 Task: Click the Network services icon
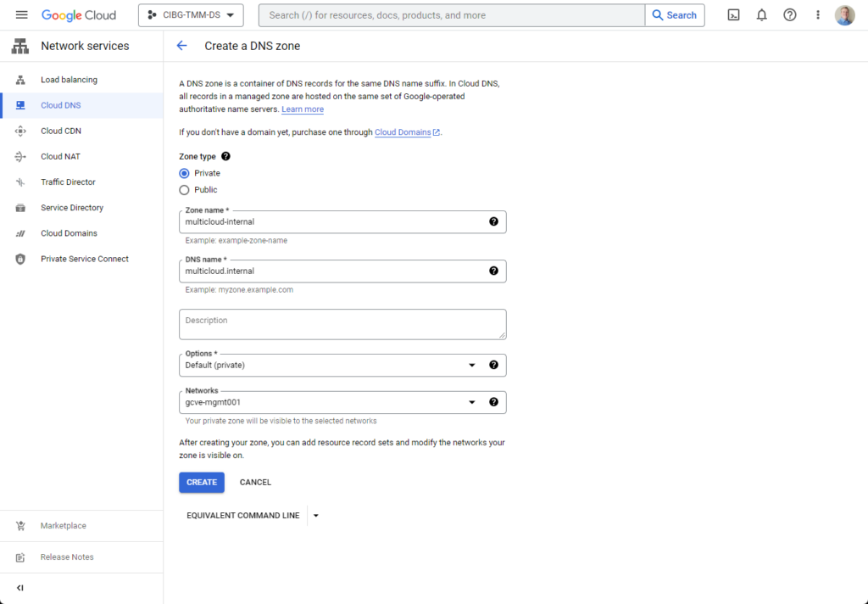click(x=20, y=46)
